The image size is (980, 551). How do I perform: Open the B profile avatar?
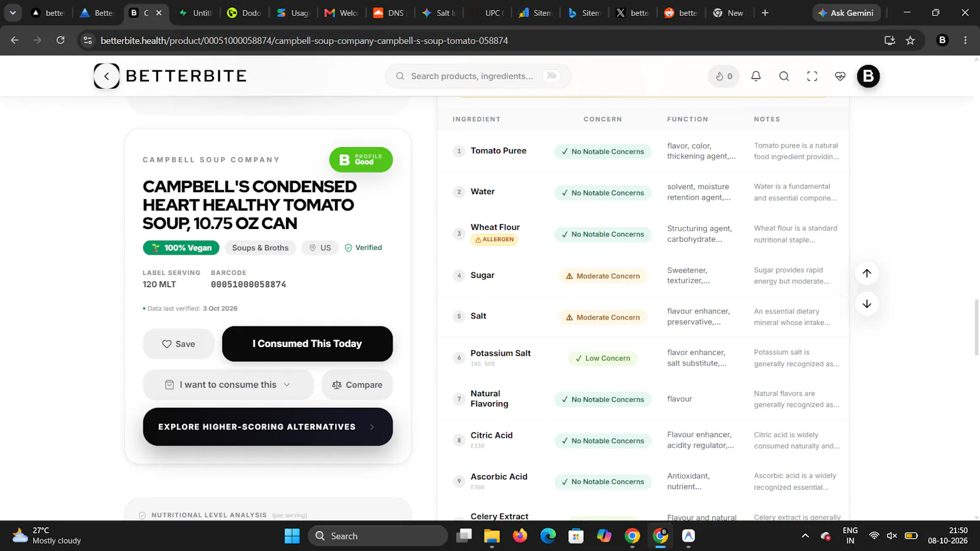coord(868,77)
